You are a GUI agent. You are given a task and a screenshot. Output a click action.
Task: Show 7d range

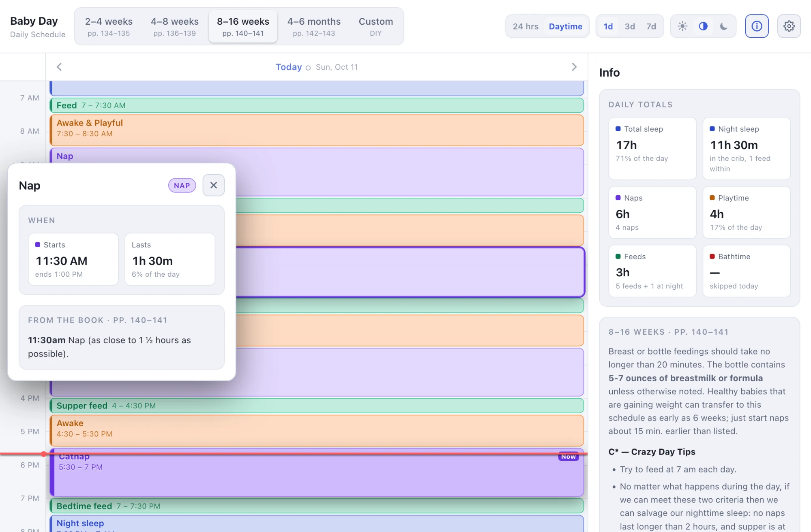pos(651,26)
